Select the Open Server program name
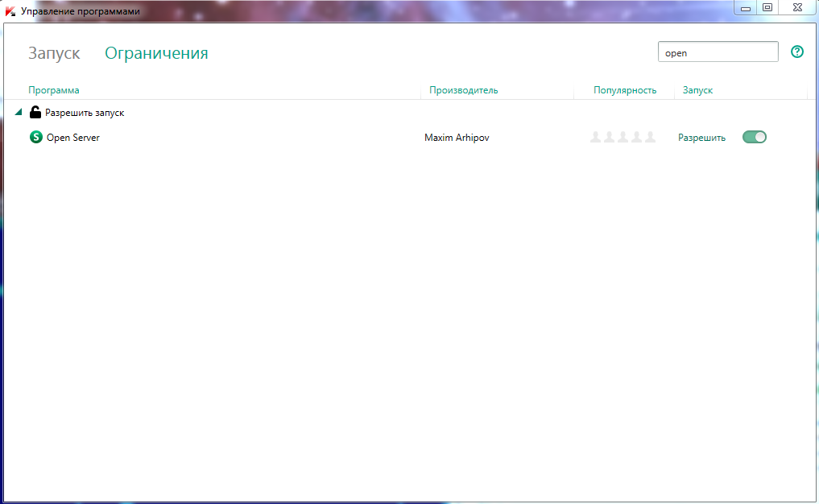Screen dimensions: 819x504 pyautogui.click(x=73, y=138)
